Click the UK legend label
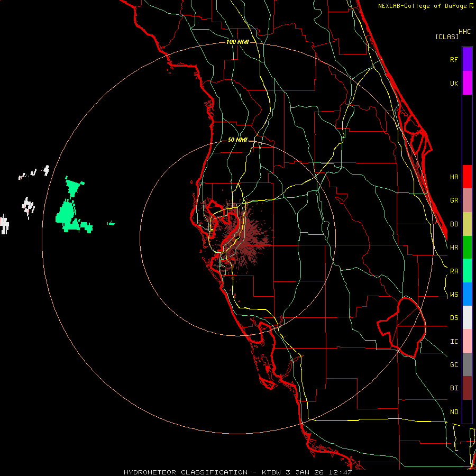Image resolution: width=476 pixels, height=476 pixels. tap(454, 83)
